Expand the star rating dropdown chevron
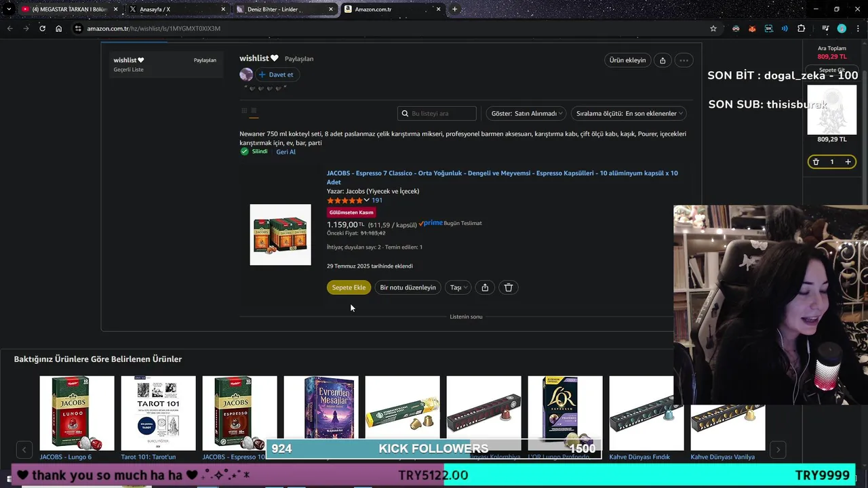 pos(366,201)
